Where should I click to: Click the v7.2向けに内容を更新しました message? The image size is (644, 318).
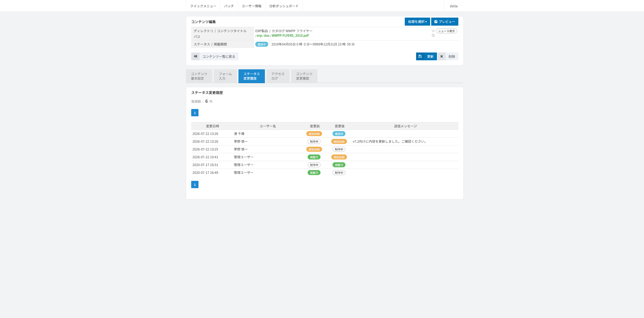click(390, 141)
